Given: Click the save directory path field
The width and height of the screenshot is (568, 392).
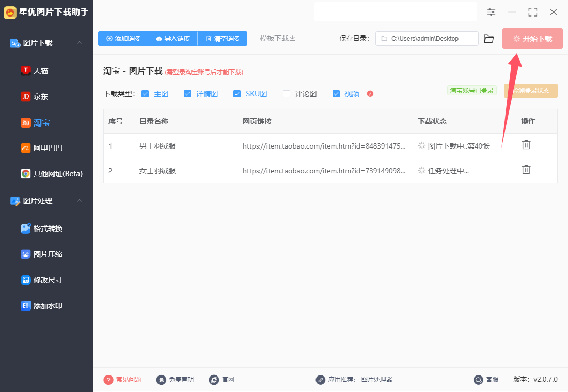Looking at the screenshot, I should pos(427,39).
